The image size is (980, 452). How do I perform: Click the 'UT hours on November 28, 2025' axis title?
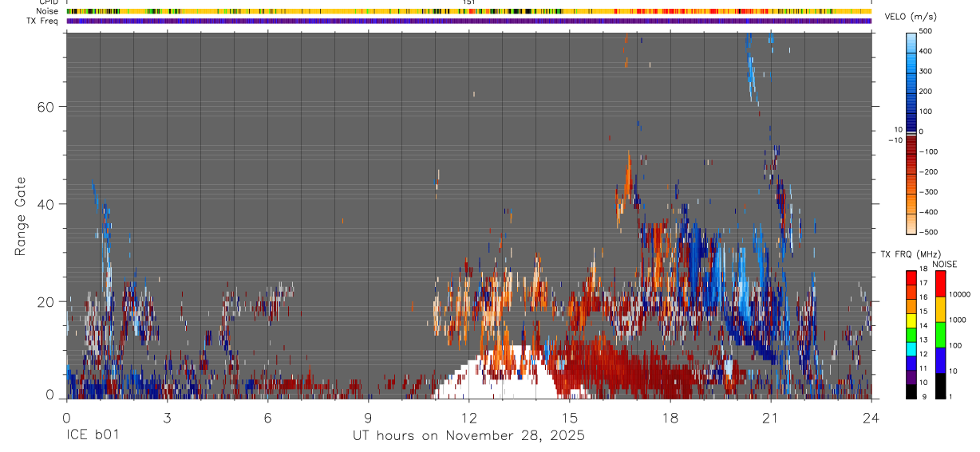[469, 435]
